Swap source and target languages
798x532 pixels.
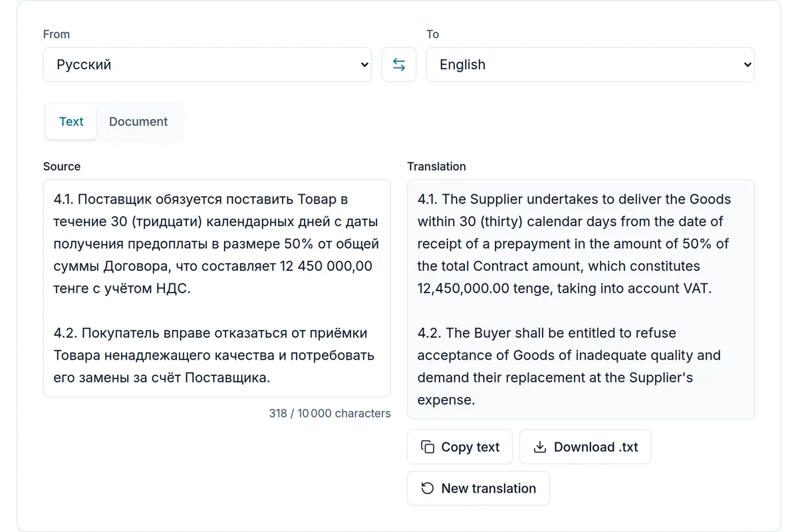coord(399,65)
